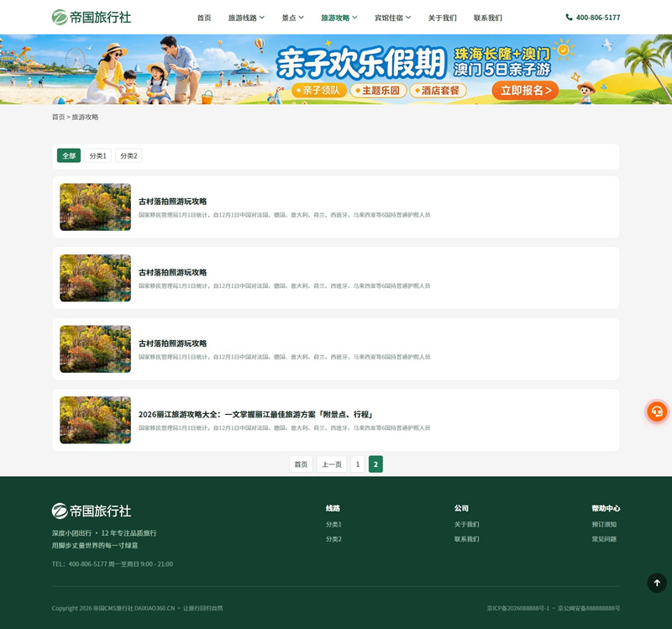The image size is (672, 629).
Task: Open 景点 in the top navigation
Action: click(289, 18)
